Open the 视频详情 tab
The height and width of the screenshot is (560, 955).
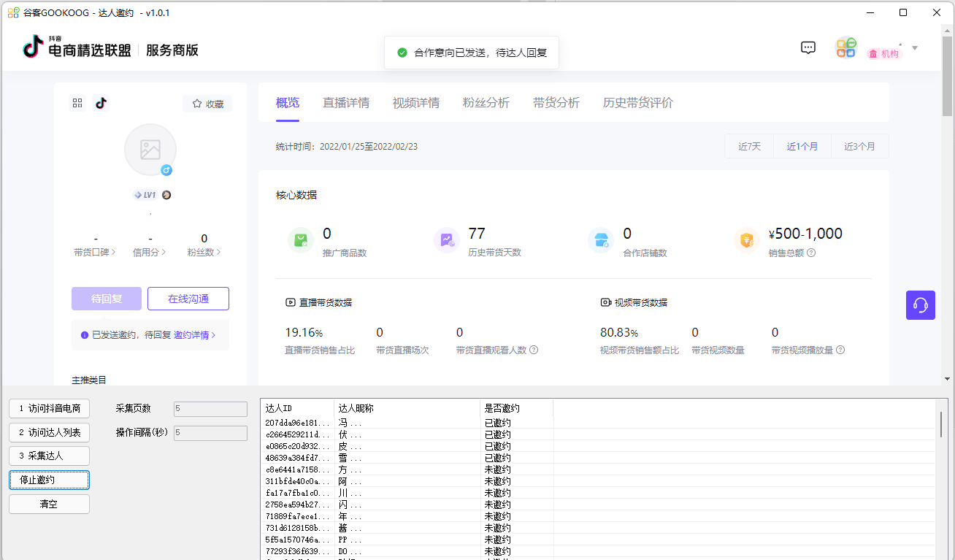(416, 103)
